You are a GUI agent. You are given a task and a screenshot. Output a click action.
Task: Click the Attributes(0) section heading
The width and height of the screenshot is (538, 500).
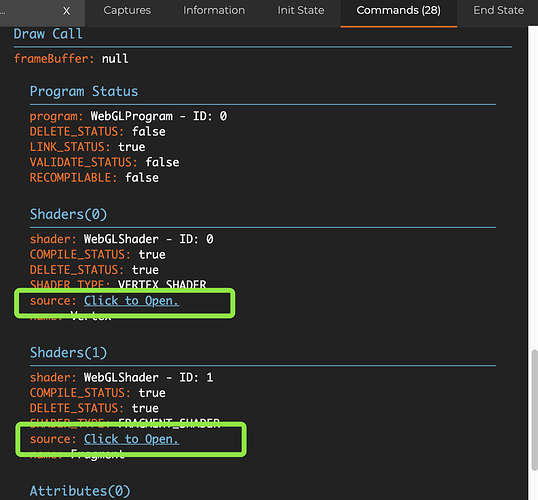point(80,491)
